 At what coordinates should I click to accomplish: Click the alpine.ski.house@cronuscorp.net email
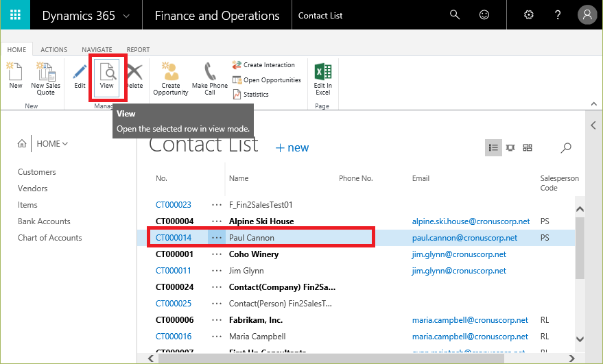tap(471, 221)
